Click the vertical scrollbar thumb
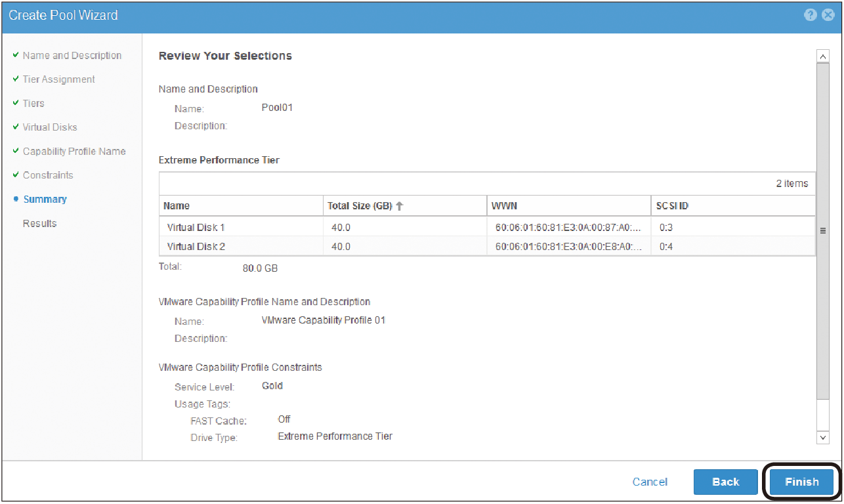 823,231
